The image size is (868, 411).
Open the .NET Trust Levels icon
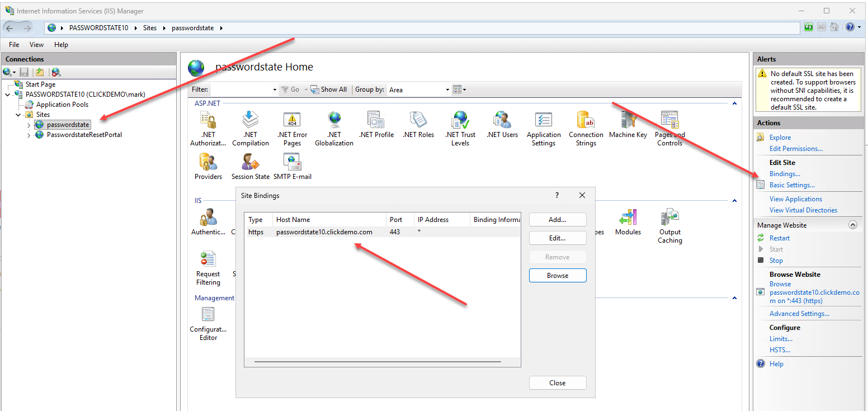click(460, 120)
